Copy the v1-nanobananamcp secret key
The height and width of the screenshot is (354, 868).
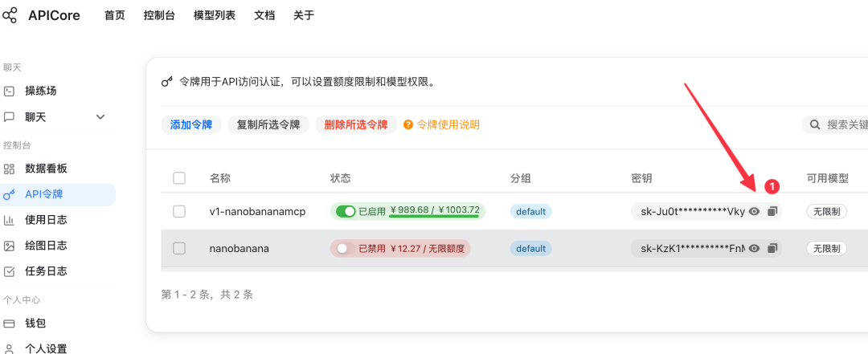point(773,211)
